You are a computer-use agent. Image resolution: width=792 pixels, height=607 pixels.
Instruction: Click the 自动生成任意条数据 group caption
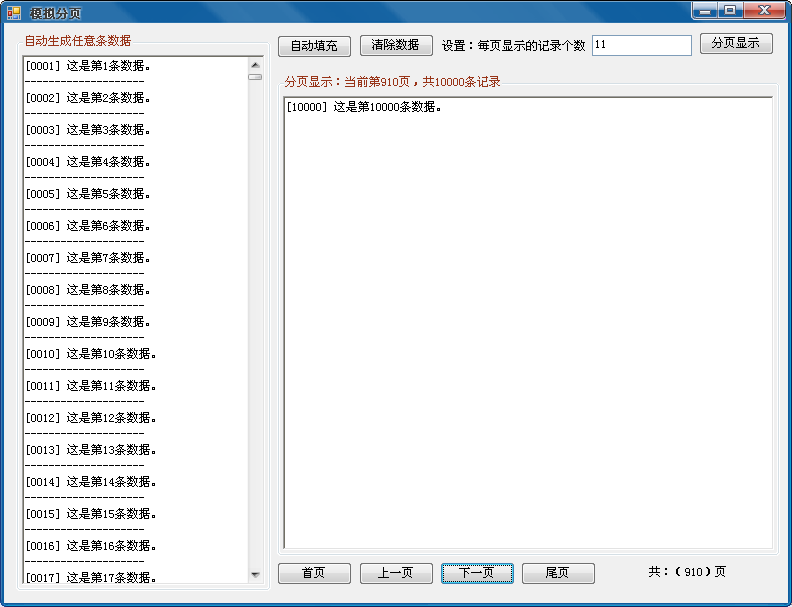(x=78, y=41)
